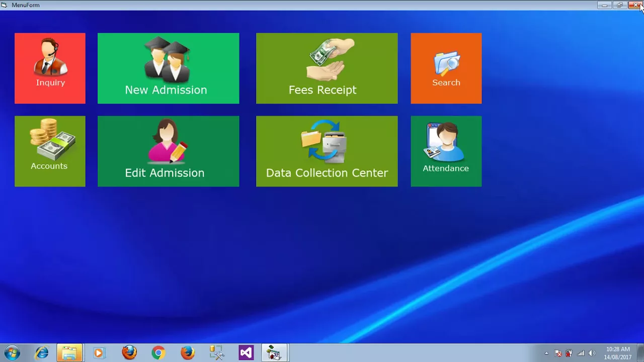This screenshot has height=362, width=644.
Task: Open the Windows Start menu
Action: [x=12, y=353]
